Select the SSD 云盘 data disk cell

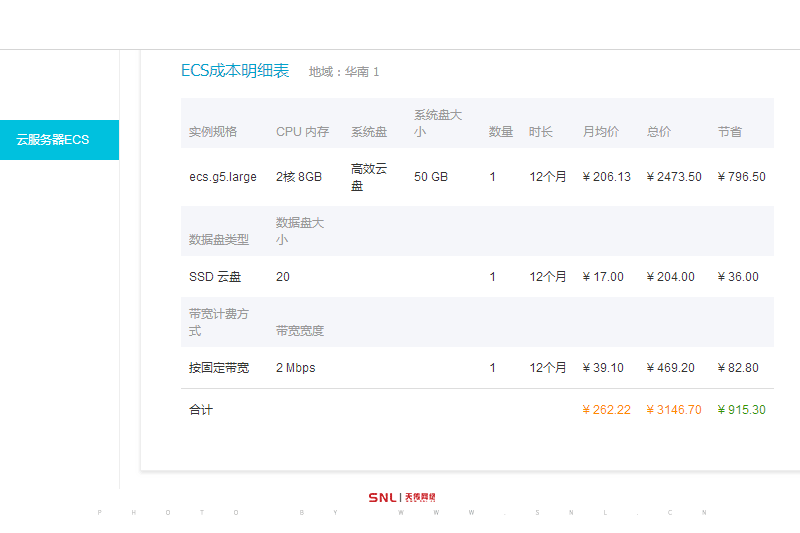(x=215, y=277)
